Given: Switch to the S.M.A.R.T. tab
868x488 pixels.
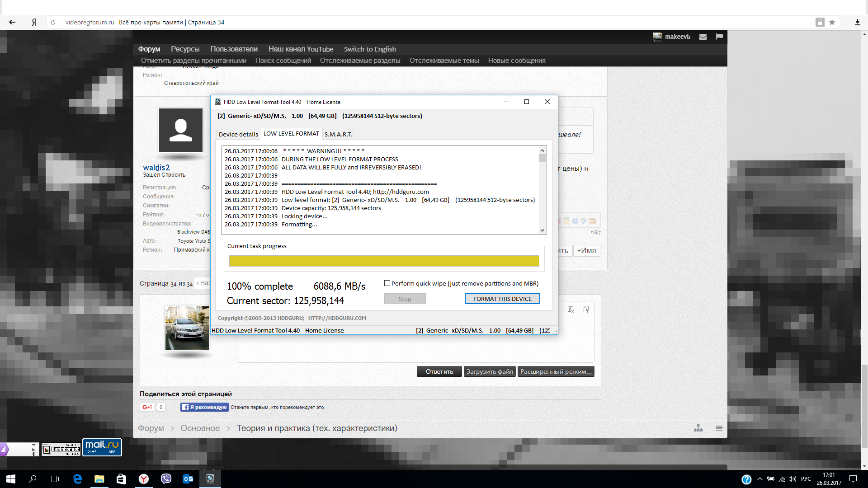Looking at the screenshot, I should pyautogui.click(x=338, y=134).
